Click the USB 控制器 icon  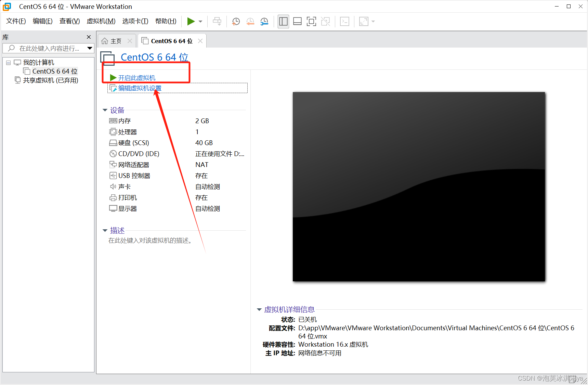(113, 176)
